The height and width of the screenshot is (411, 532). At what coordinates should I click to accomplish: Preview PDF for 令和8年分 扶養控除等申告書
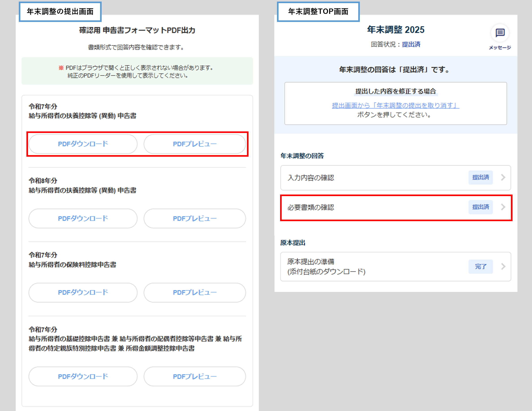click(195, 218)
